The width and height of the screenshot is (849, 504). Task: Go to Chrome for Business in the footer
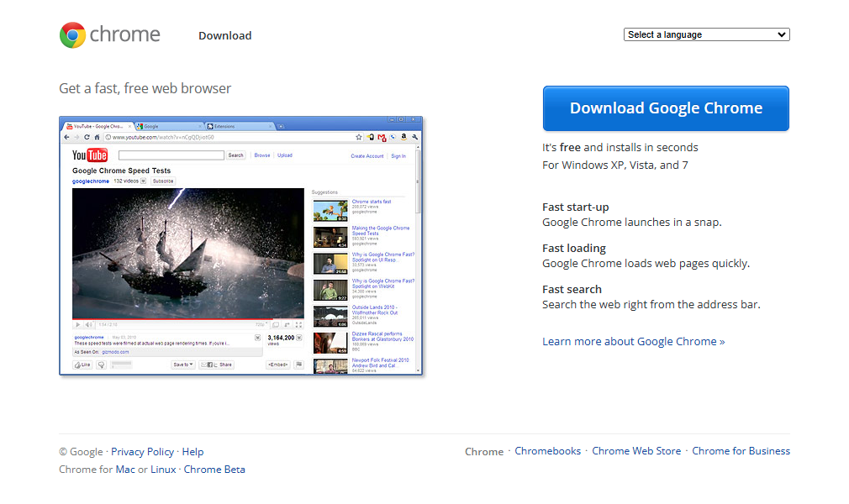point(741,451)
